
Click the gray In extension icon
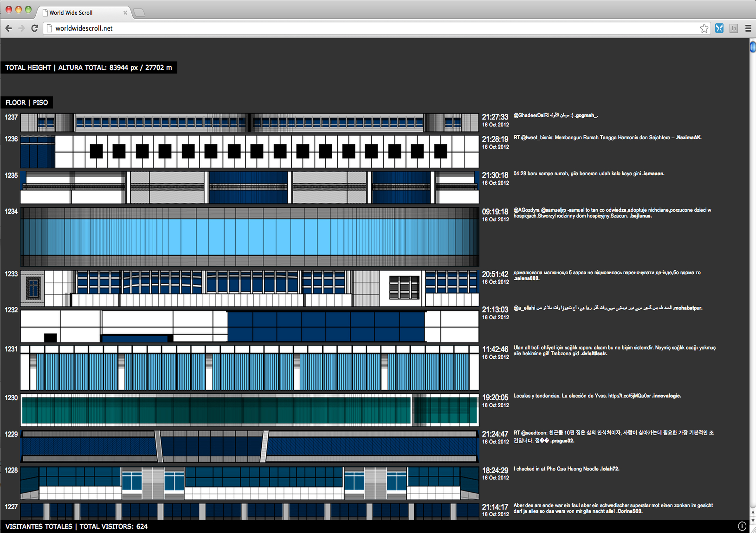[x=734, y=28]
